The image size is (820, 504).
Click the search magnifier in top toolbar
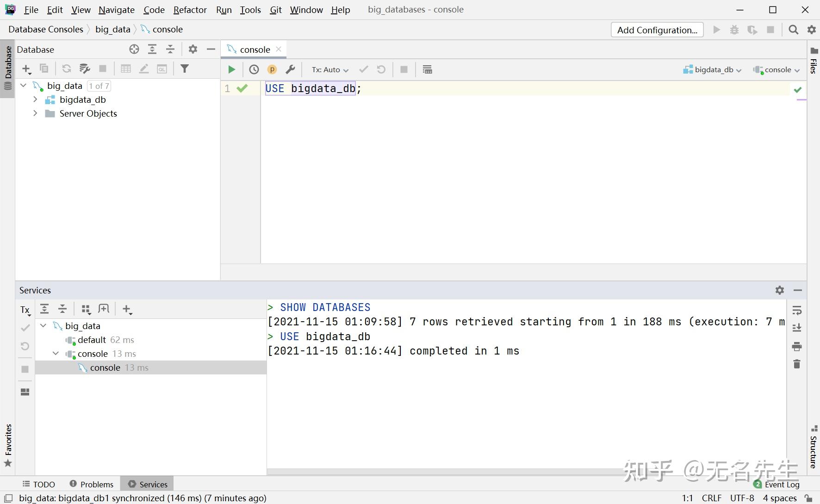(793, 30)
